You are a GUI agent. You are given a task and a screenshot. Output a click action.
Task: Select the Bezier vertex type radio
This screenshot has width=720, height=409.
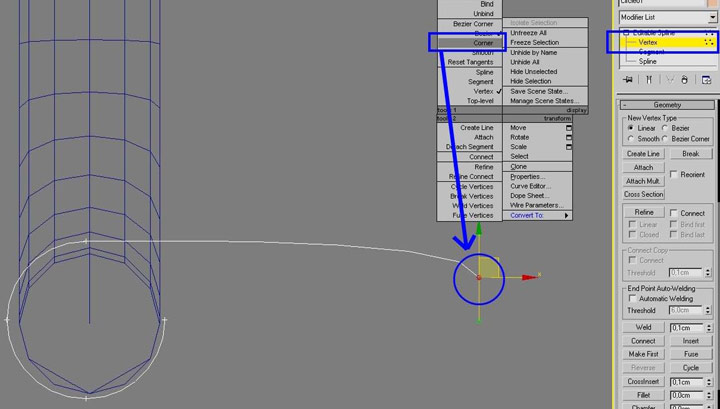pos(666,128)
